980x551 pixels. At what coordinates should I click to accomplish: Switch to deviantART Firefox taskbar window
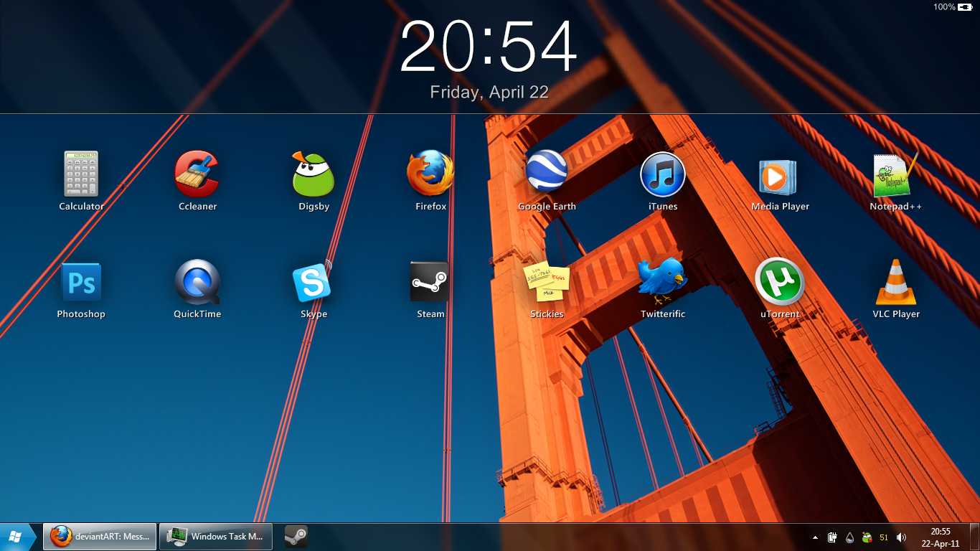pos(100,536)
